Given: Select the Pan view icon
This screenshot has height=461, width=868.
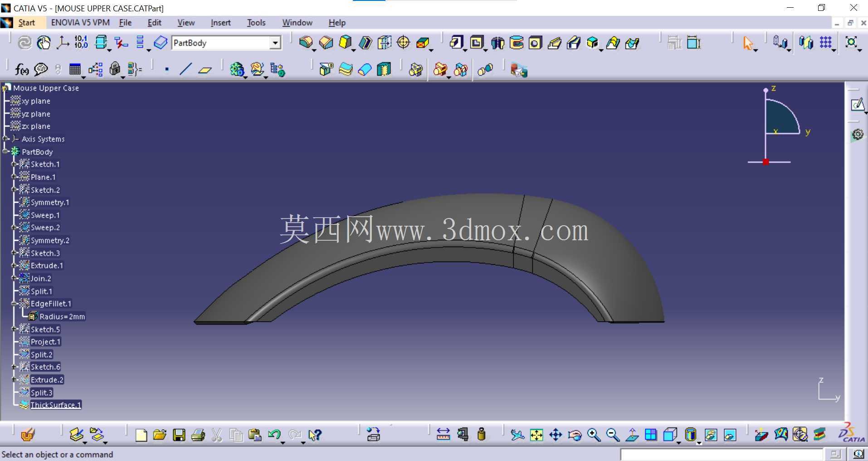Looking at the screenshot, I should pos(556,435).
